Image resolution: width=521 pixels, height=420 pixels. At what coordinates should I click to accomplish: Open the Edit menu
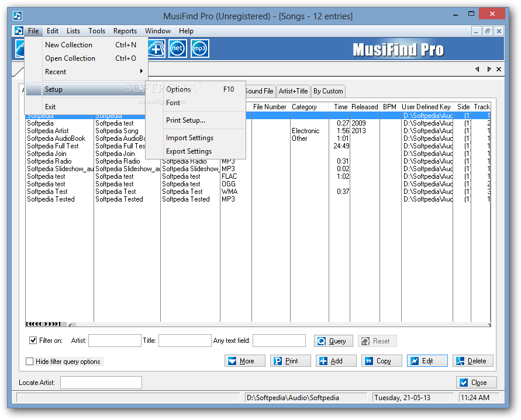click(53, 31)
